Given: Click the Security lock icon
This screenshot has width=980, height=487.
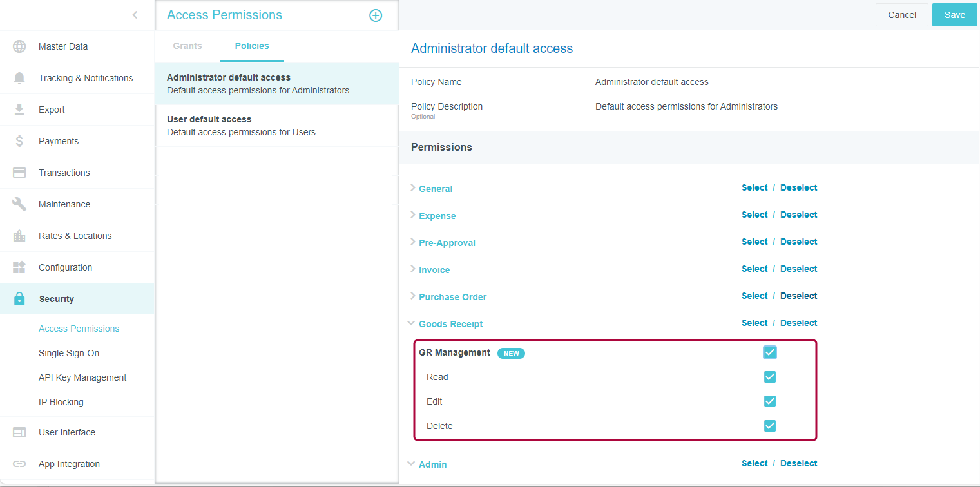Looking at the screenshot, I should coord(19,298).
